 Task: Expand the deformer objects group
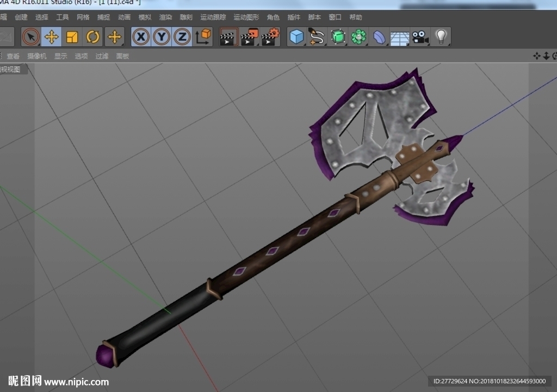379,37
